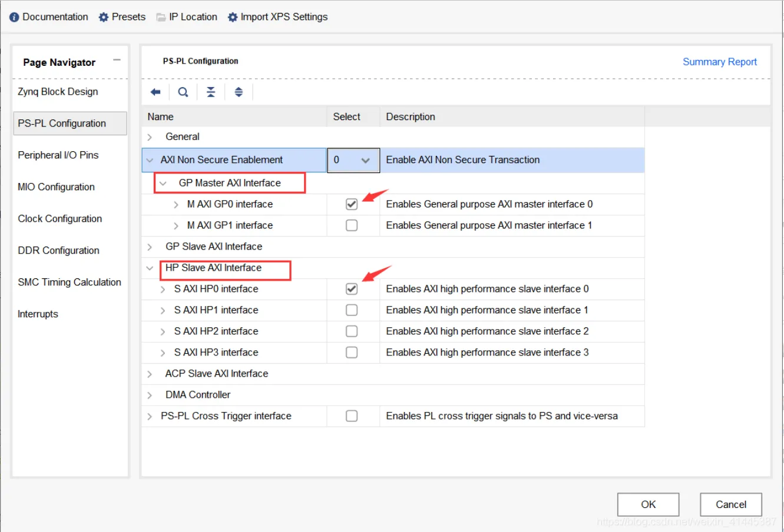Click IP Location option

click(193, 17)
